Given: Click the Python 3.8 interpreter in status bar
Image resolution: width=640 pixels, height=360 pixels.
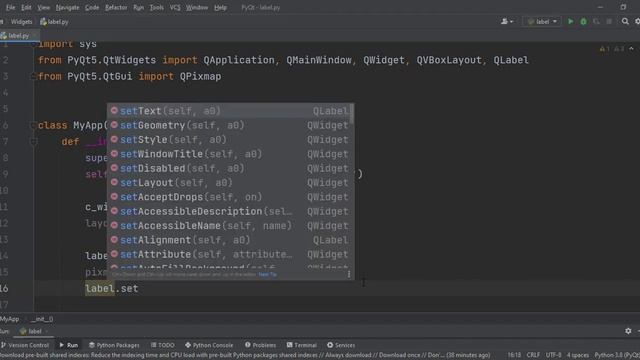Looking at the screenshot, I should click(617, 355).
